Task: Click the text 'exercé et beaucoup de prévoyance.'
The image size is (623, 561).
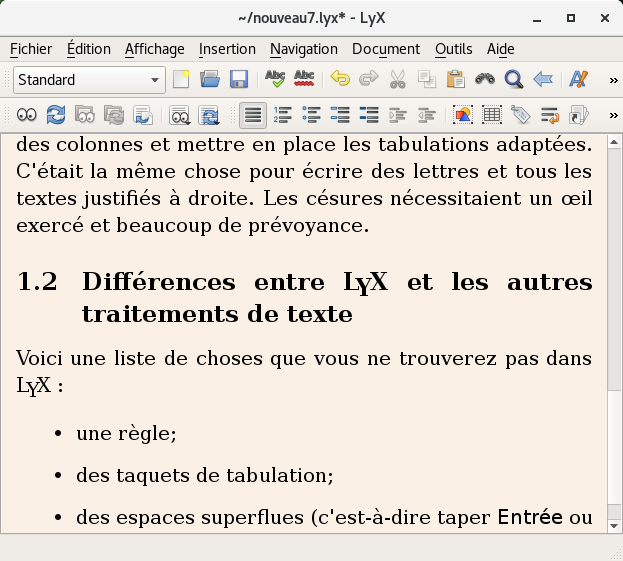Action: [x=193, y=226]
